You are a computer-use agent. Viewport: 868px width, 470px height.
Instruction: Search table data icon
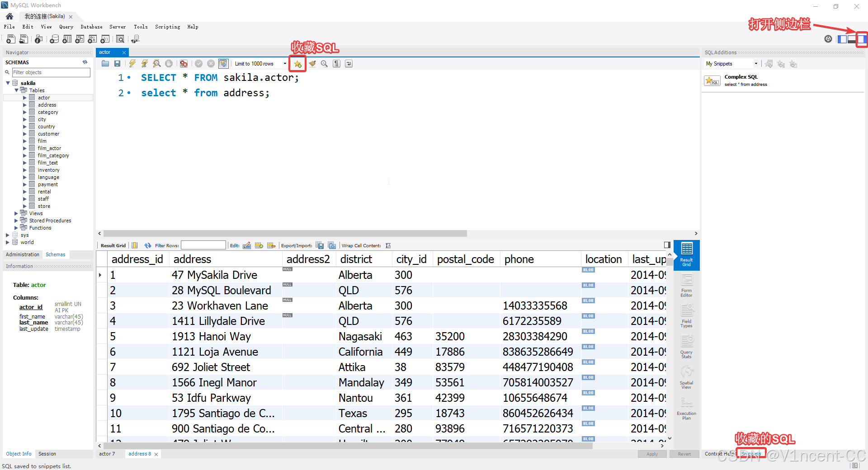120,39
